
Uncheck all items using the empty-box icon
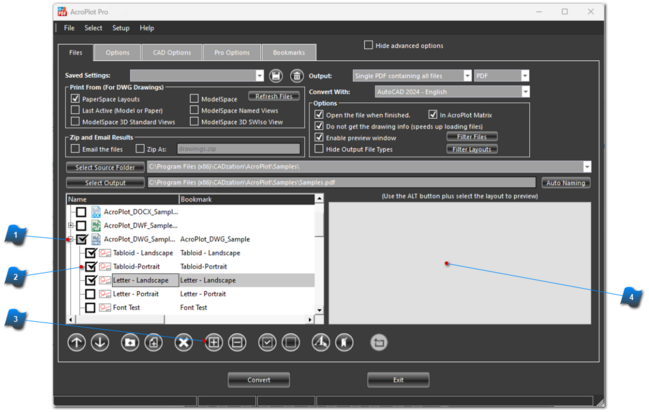[x=291, y=343]
